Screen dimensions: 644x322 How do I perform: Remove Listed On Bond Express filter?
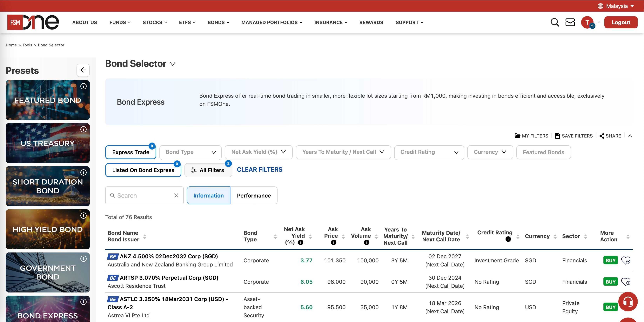[177, 164]
